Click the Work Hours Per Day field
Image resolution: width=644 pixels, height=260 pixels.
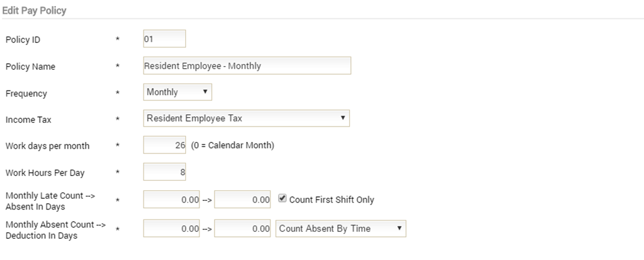165,172
